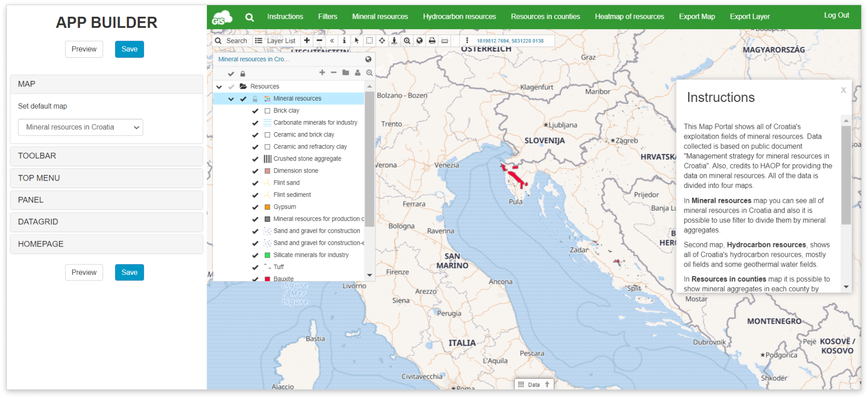The width and height of the screenshot is (868, 398).
Task: Collapse the Mineral resources layer legend
Action: (231, 98)
